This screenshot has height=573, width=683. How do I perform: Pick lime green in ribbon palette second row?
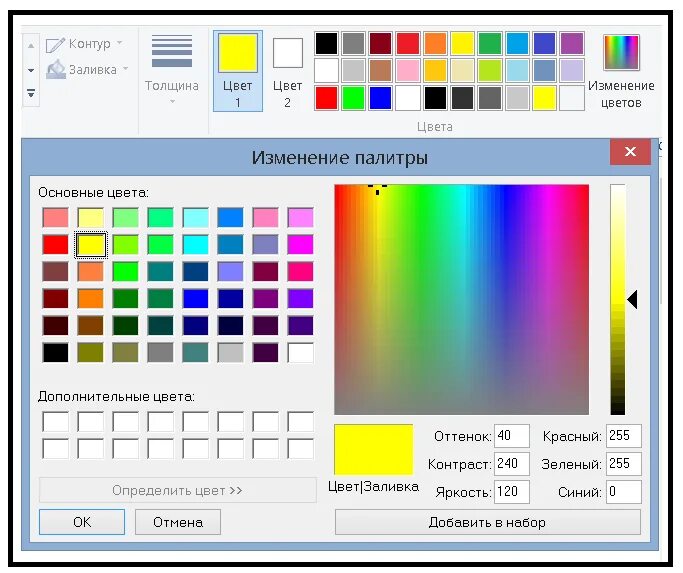490,70
